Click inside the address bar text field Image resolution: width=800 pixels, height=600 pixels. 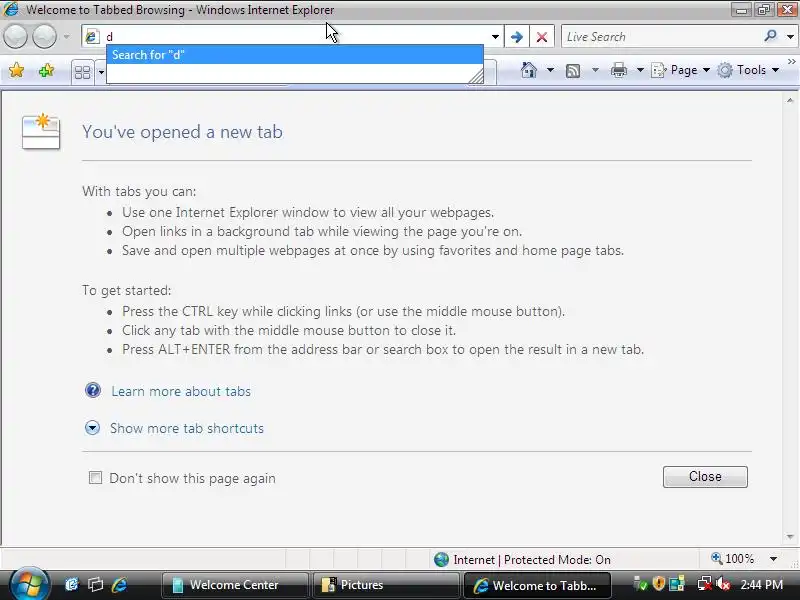[296, 37]
